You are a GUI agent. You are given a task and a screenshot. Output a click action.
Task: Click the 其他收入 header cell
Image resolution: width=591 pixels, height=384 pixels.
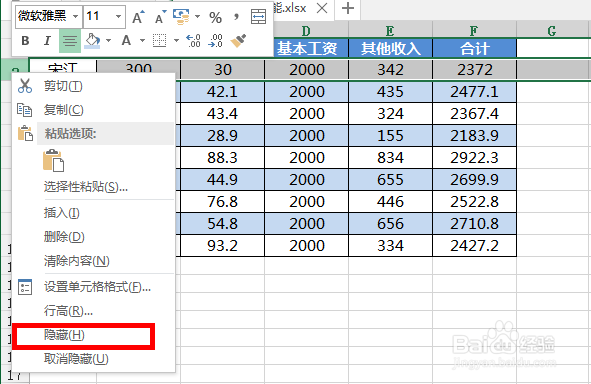coord(390,48)
